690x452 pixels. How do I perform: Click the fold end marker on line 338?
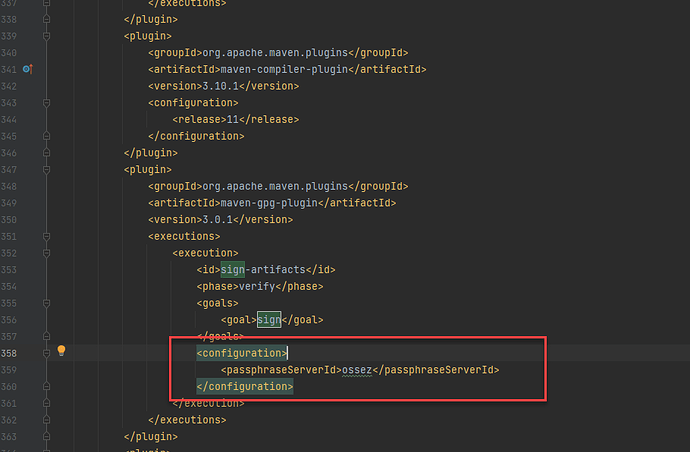point(46,19)
